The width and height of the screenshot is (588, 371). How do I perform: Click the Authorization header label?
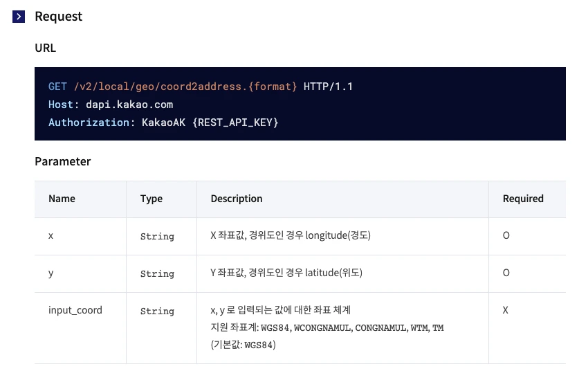click(89, 123)
